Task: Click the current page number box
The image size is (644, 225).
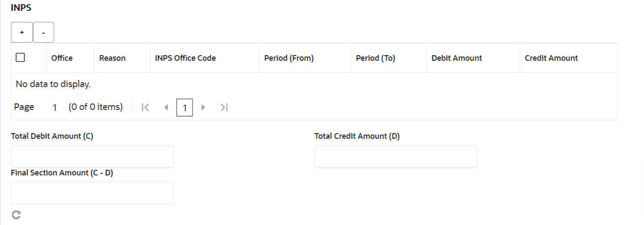Action: pyautogui.click(x=184, y=108)
